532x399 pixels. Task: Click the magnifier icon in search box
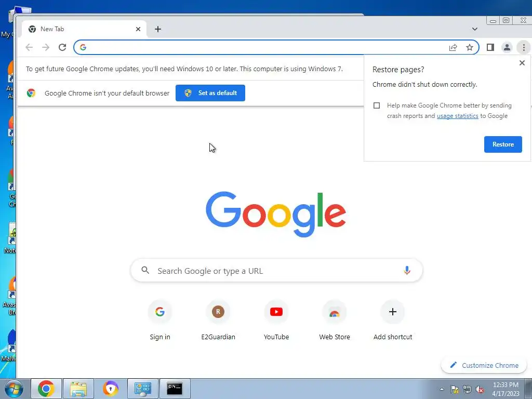pyautogui.click(x=145, y=270)
